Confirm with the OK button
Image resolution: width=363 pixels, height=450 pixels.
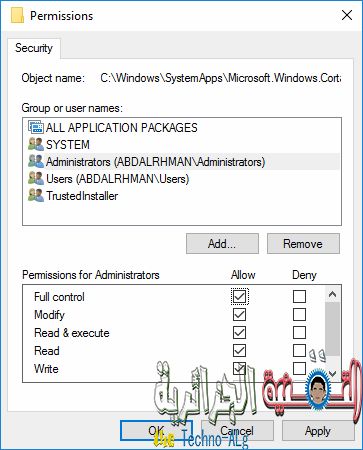(156, 430)
